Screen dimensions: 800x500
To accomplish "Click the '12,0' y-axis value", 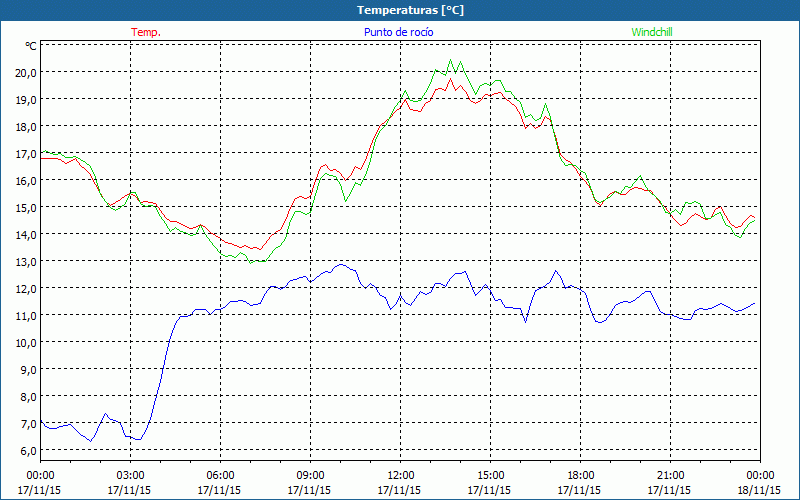I will pyautogui.click(x=26, y=289).
